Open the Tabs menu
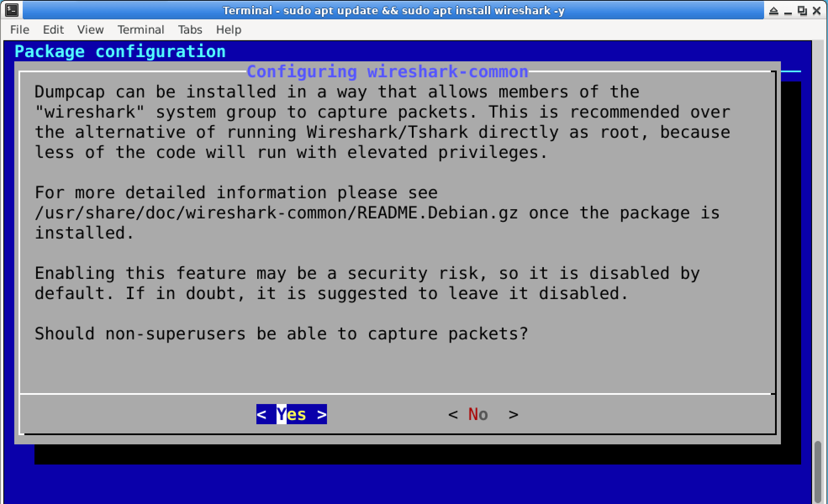 [190, 30]
